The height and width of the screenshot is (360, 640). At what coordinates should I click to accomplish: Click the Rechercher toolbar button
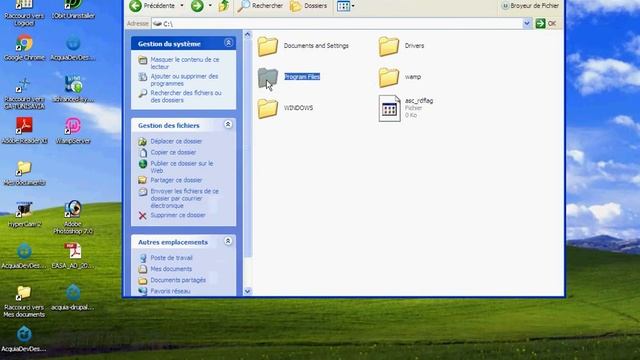point(260,6)
